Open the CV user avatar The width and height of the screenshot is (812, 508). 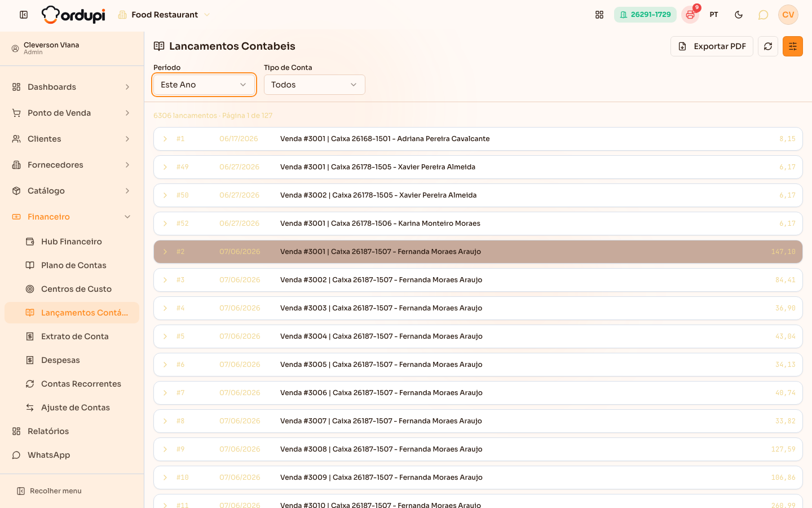(x=788, y=15)
